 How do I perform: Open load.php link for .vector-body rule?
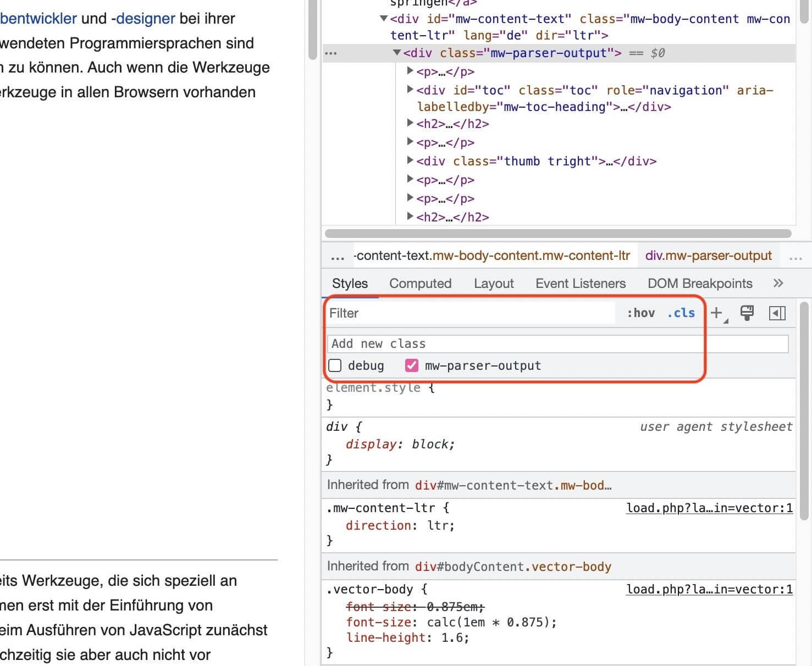click(710, 590)
